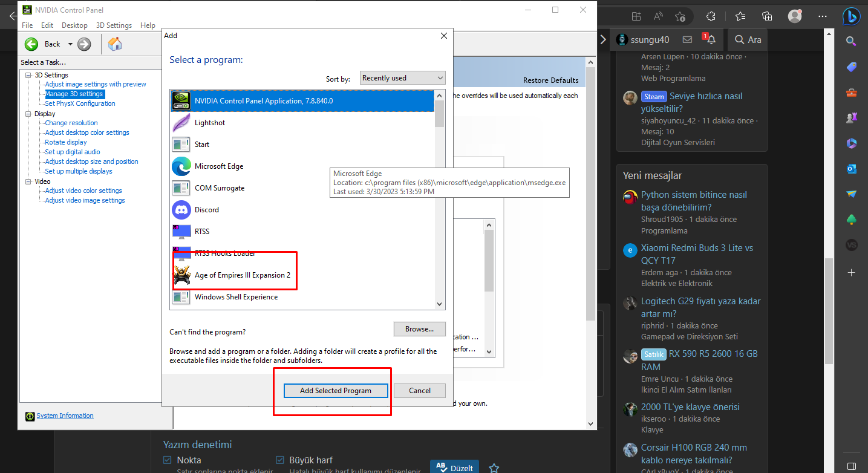Open Edge Settings and more menu

point(822,16)
